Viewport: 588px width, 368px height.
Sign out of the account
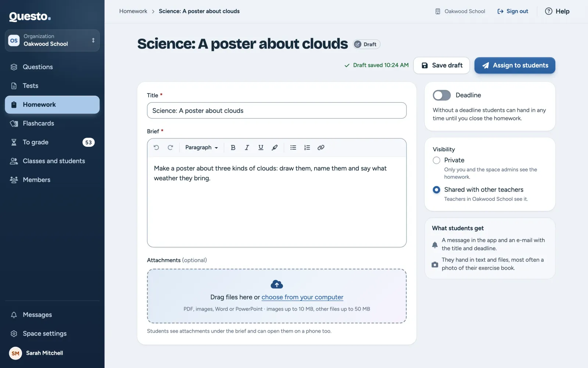click(513, 11)
